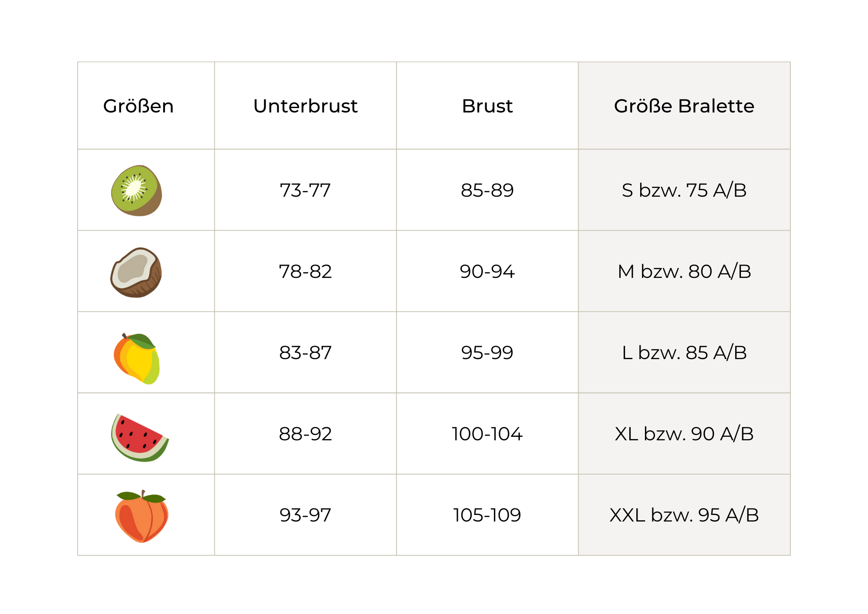Select the 95-99 Brust value

[487, 353]
